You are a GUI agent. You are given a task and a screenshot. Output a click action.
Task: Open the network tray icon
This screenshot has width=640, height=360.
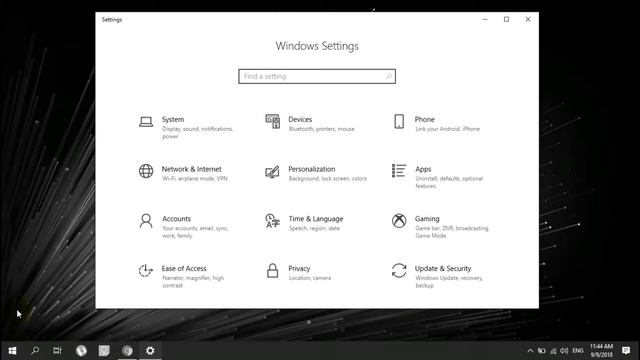(x=553, y=351)
